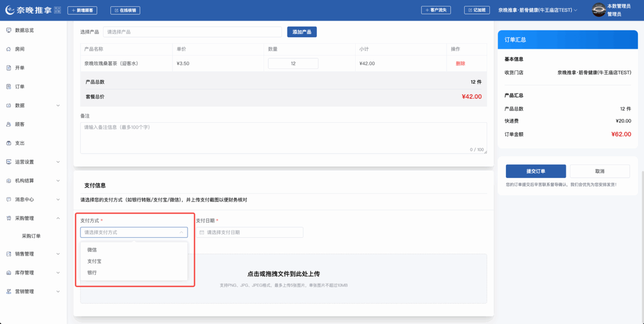Image resolution: width=644 pixels, height=324 pixels.
Task: Click the 客户流失 button
Action: [436, 10]
